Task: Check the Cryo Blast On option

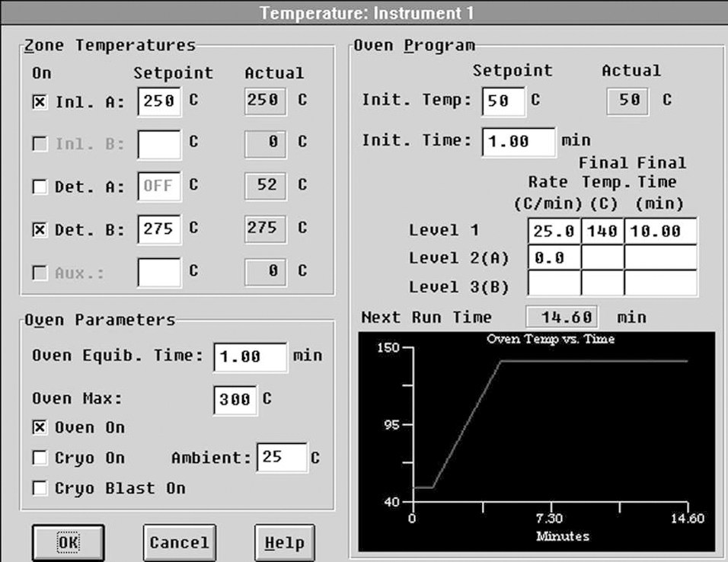Action: click(40, 488)
